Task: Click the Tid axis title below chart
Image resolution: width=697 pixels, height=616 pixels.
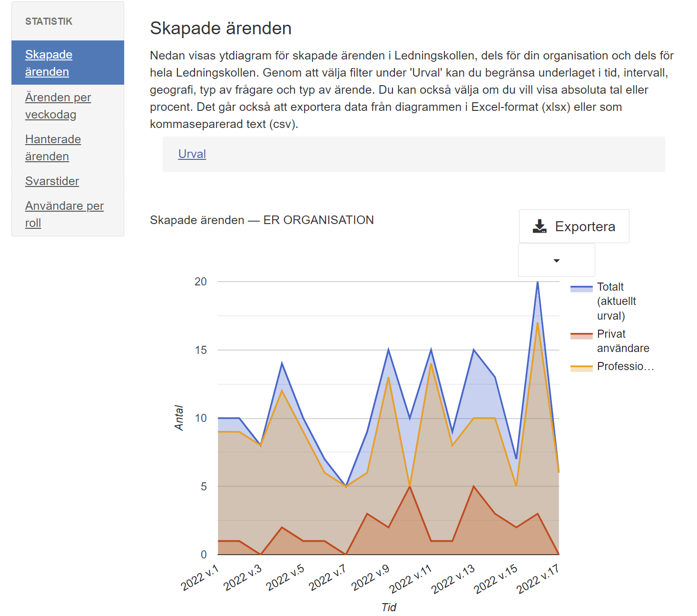Action: pos(389,607)
